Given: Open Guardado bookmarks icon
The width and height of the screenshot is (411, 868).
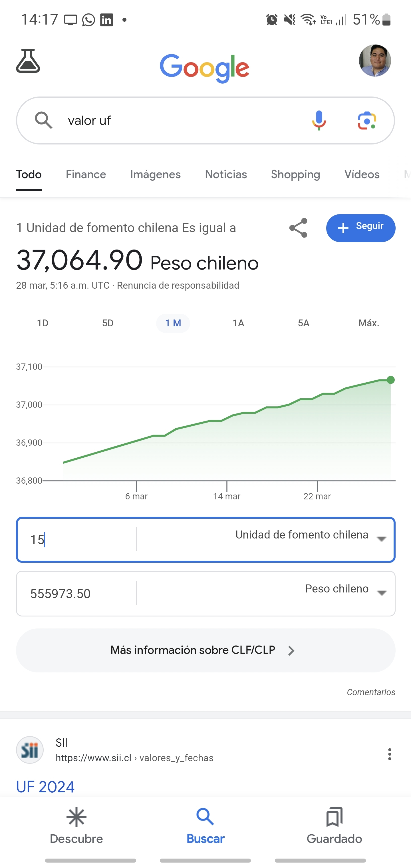Looking at the screenshot, I should tap(334, 817).
